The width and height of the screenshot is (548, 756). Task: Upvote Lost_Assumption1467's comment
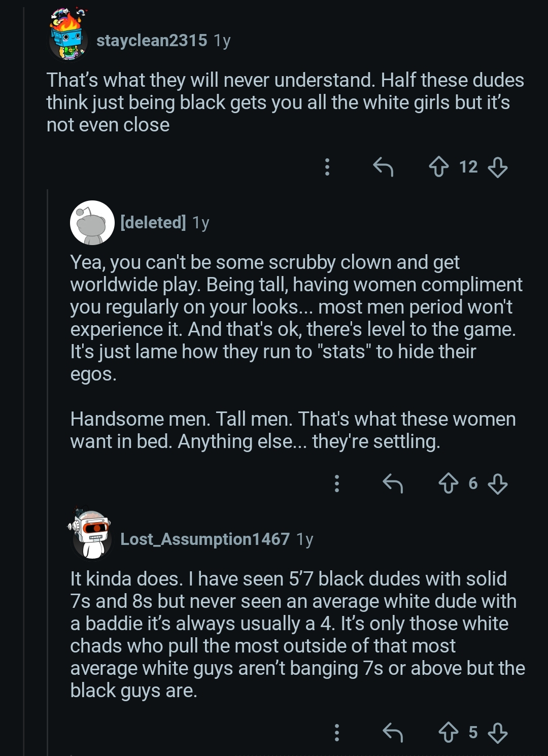tap(449, 732)
